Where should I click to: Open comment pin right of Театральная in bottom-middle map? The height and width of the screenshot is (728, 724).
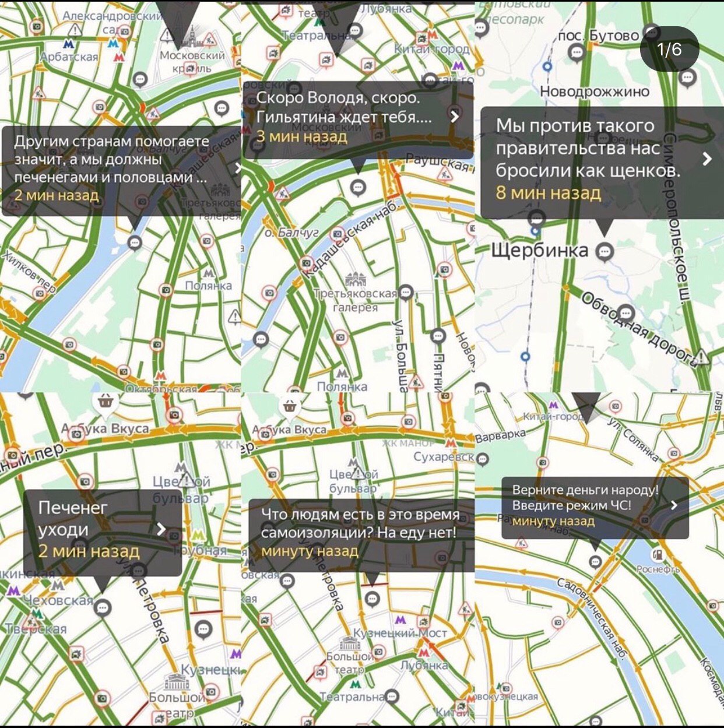(x=392, y=697)
